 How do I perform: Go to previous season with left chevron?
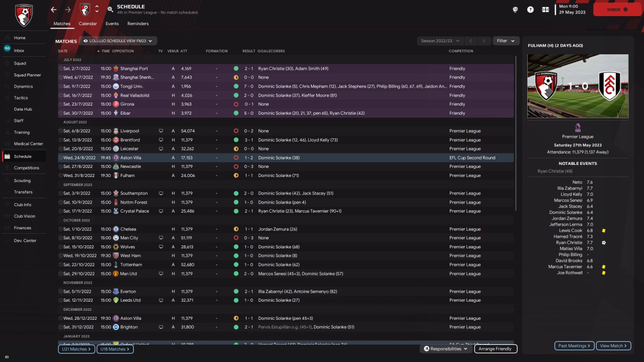pos(470,41)
